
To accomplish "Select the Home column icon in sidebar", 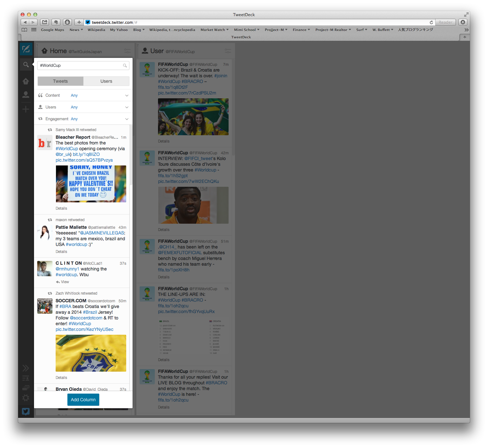I will [x=26, y=81].
